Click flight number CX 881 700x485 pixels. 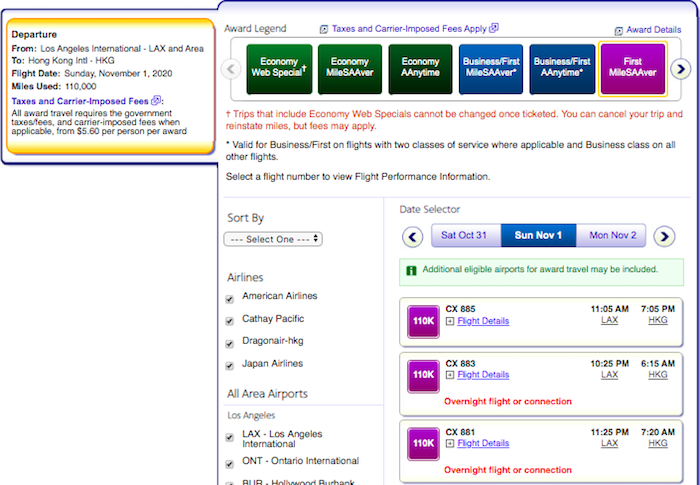pyautogui.click(x=460, y=432)
